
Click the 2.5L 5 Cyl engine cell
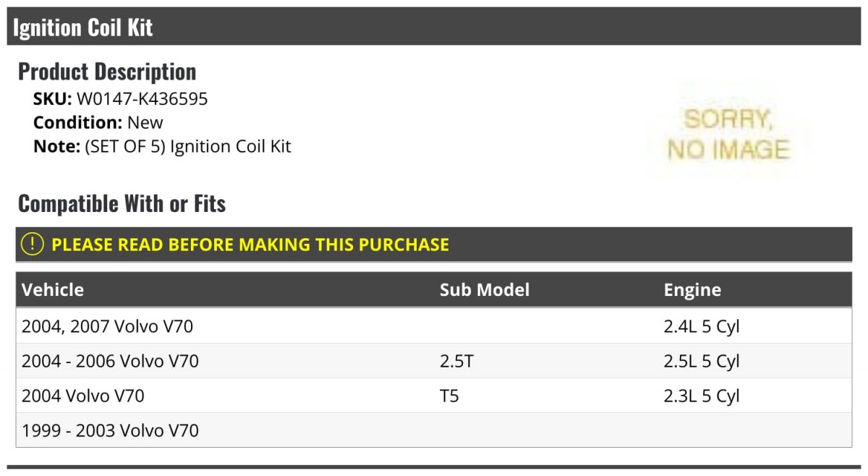(702, 361)
